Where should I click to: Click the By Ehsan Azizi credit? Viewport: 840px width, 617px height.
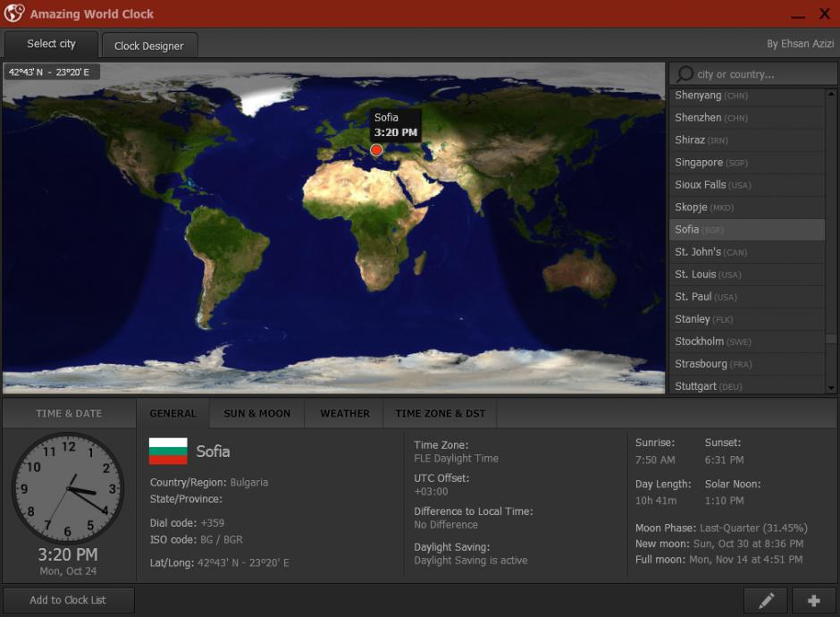pyautogui.click(x=800, y=44)
